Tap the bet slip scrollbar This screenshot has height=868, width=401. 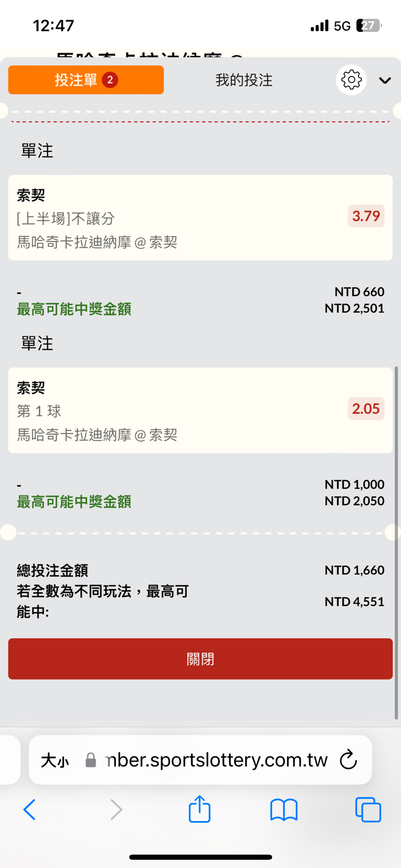click(396, 542)
